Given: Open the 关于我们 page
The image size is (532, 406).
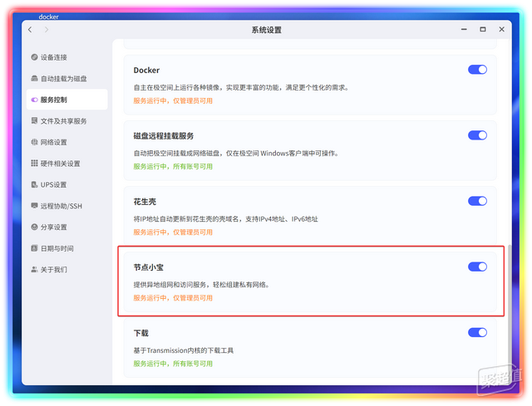Looking at the screenshot, I should tap(66, 270).
